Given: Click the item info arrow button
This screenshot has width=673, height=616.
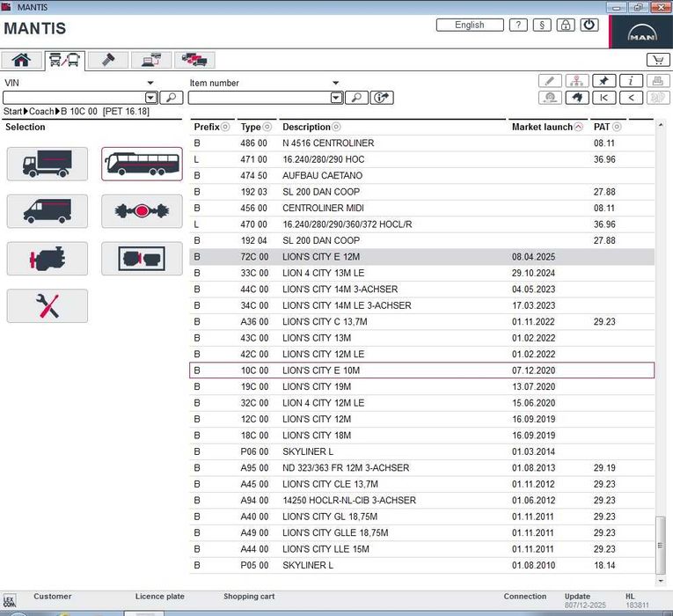Looking at the screenshot, I should (x=382, y=98).
